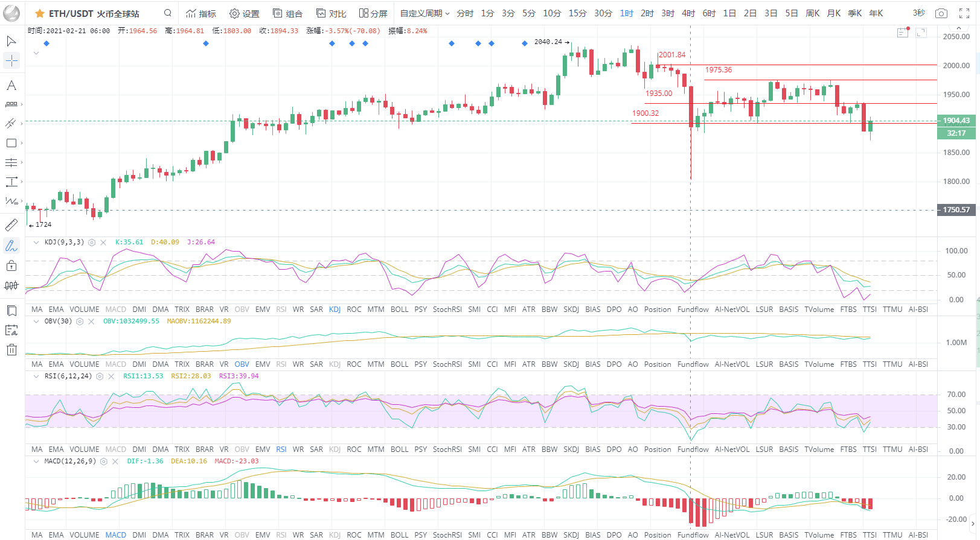Change the 3秒 refresh interval
Image resolution: width=980 pixels, height=540 pixels.
918,13
